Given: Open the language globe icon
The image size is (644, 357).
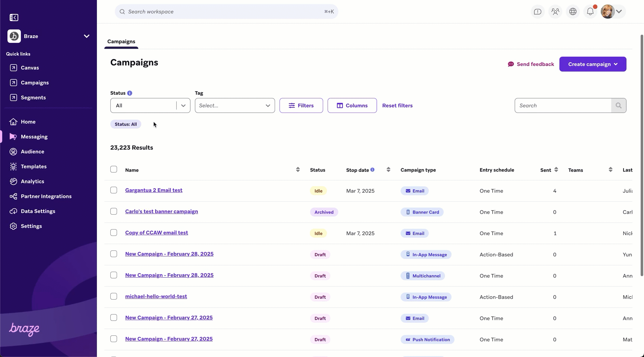Looking at the screenshot, I should 573,12.
